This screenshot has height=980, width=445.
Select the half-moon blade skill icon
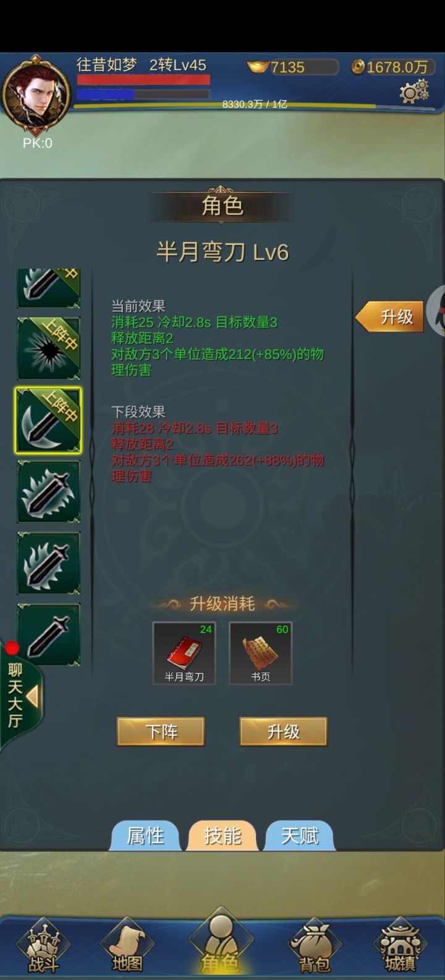coord(48,420)
